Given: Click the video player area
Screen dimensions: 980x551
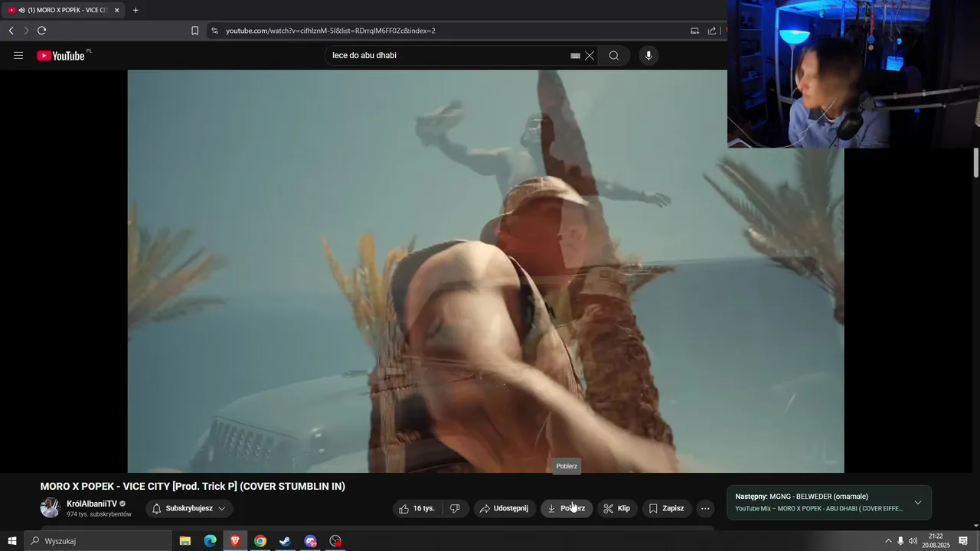Looking at the screenshot, I should (x=485, y=272).
